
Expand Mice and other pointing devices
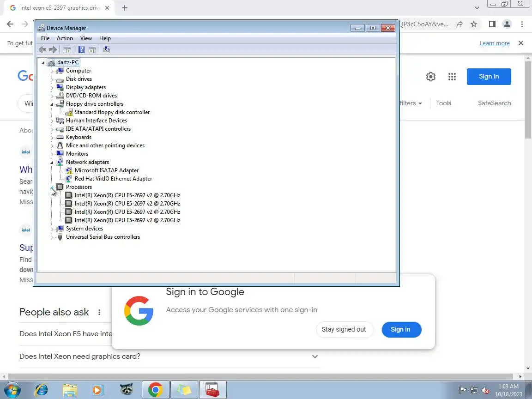coord(52,146)
